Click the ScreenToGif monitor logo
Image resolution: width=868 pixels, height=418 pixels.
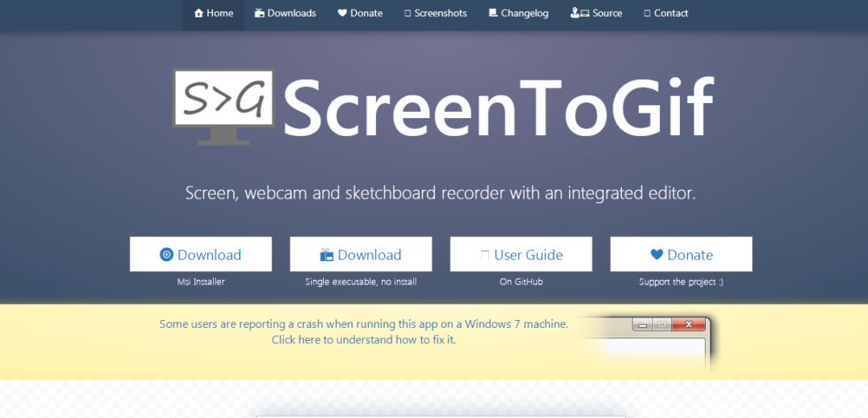point(223,107)
